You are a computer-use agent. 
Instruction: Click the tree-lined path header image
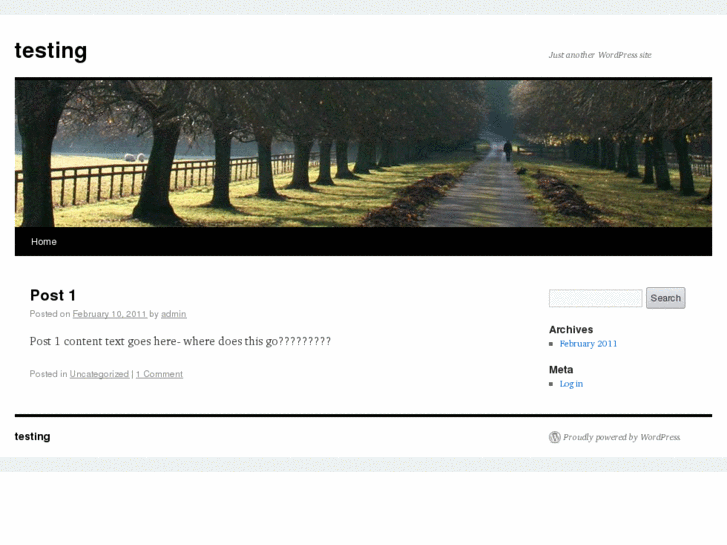click(364, 153)
